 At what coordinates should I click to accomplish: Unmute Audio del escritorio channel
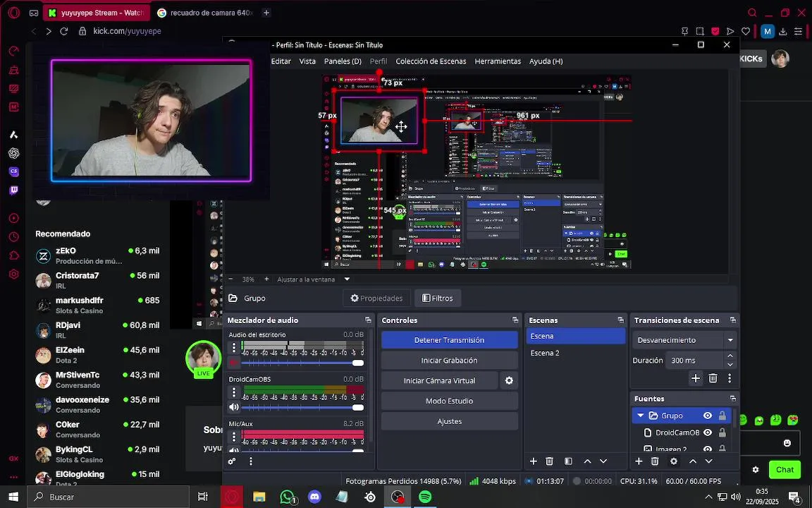coord(234,363)
